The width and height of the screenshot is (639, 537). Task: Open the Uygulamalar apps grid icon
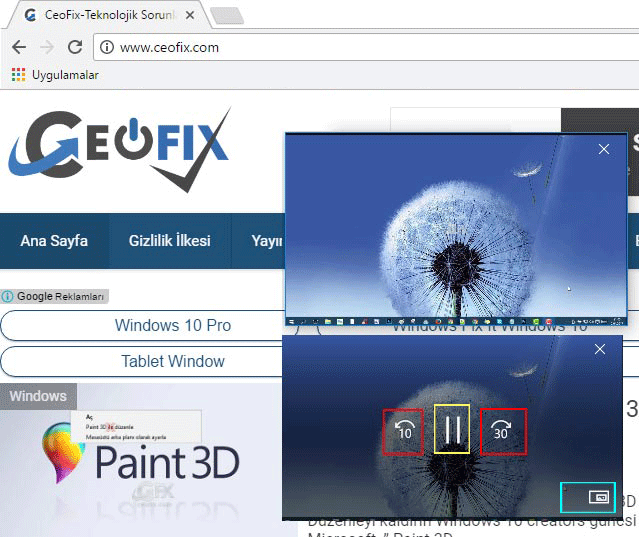tap(18, 75)
